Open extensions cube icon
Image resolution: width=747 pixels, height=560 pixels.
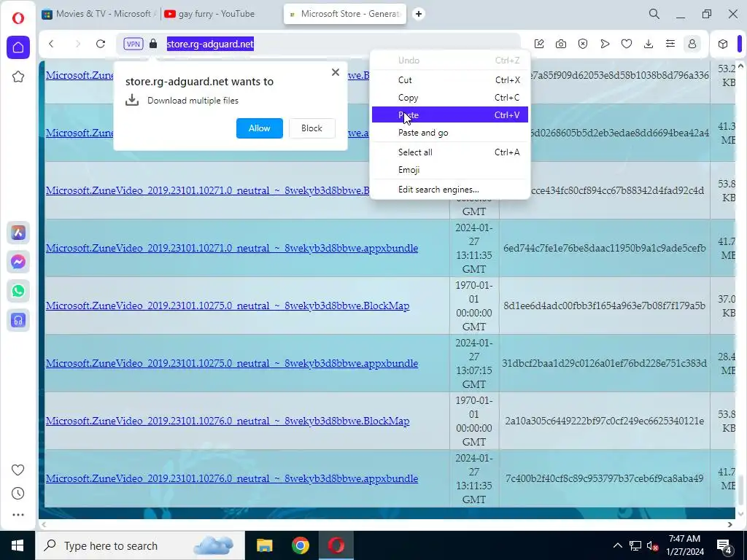click(x=723, y=44)
